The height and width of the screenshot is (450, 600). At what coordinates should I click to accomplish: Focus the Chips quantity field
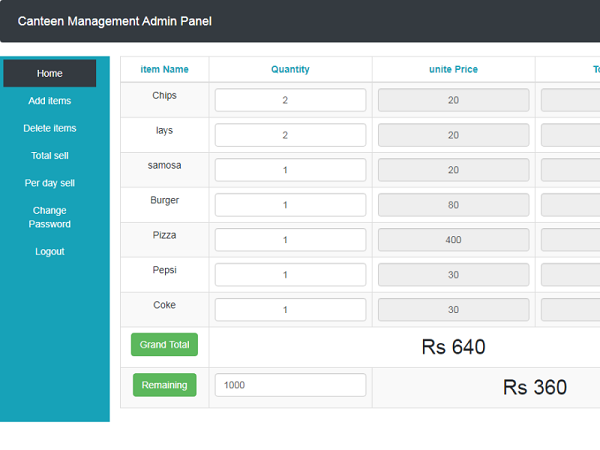[290, 100]
